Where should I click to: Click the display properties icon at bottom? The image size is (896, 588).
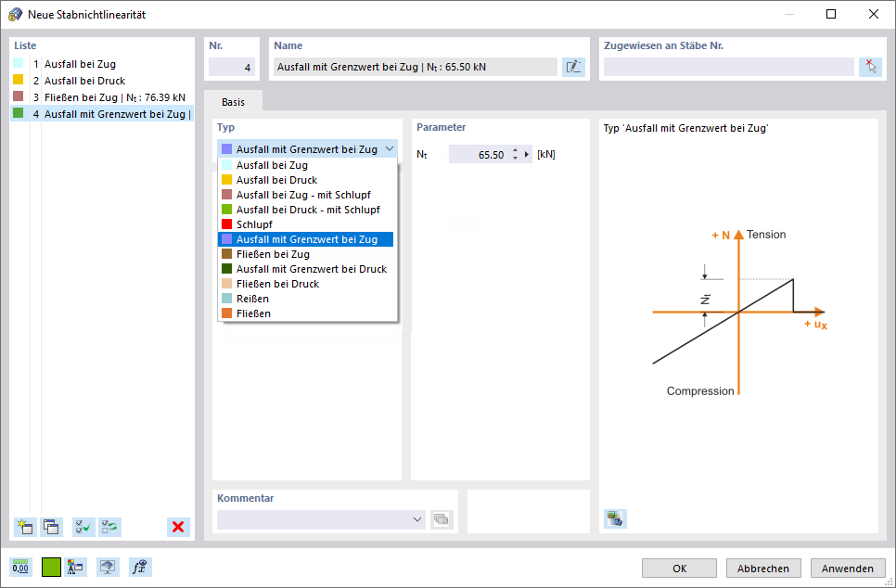click(76, 567)
